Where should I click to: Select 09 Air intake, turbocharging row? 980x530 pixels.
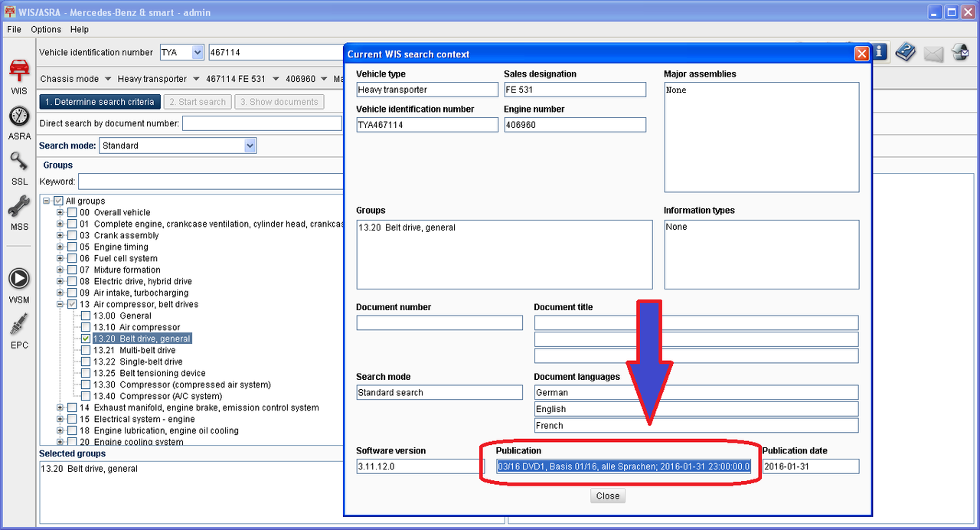click(134, 293)
